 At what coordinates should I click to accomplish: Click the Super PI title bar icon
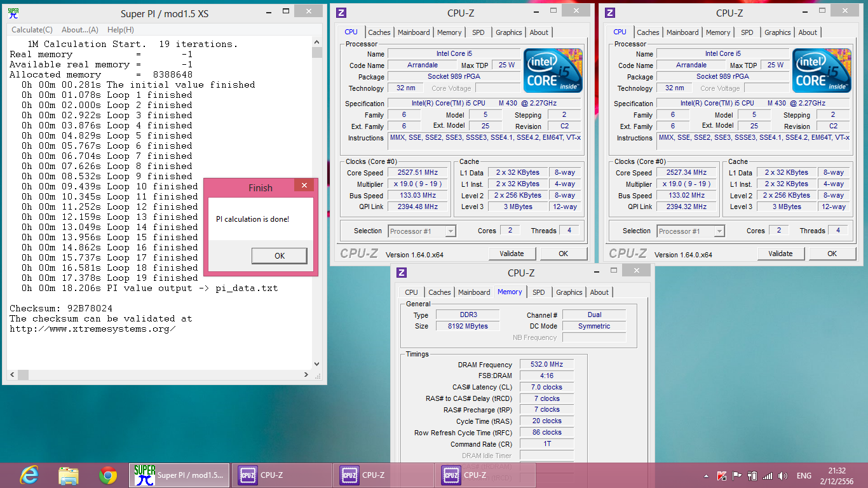pyautogui.click(x=13, y=13)
